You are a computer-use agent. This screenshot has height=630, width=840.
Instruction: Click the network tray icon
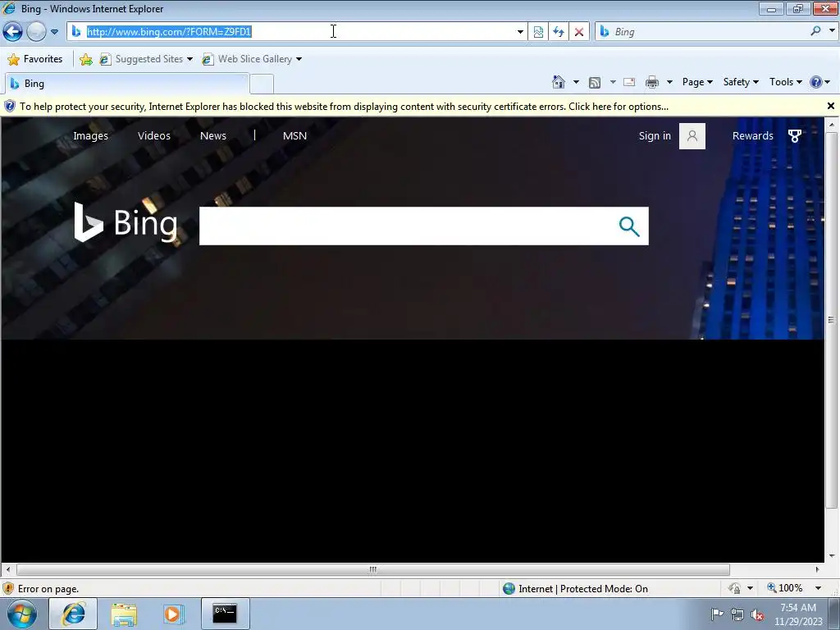737,614
